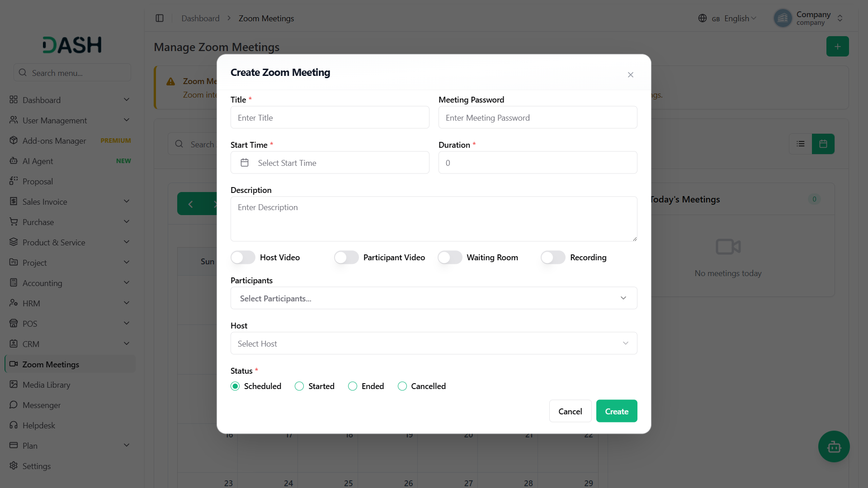Click the AI Agent sidebar icon
The image size is (868, 488).
tap(14, 161)
